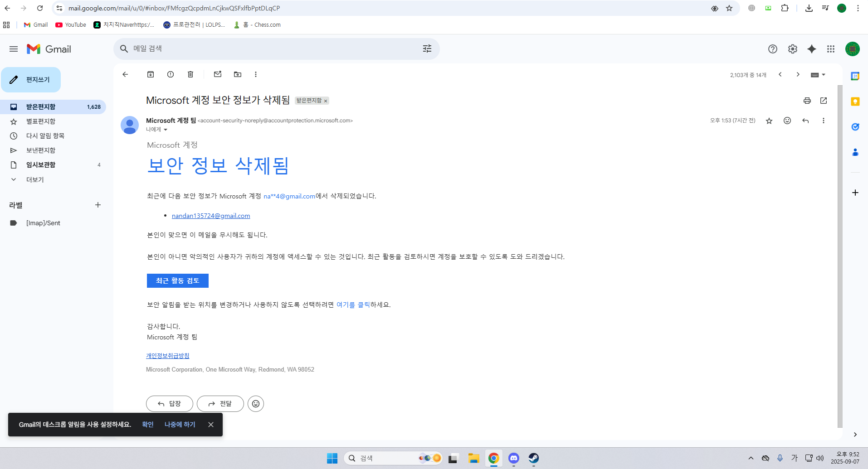This screenshot has height=469, width=868.
Task: Open Gemini sparkle assistant
Action: pos(812,49)
